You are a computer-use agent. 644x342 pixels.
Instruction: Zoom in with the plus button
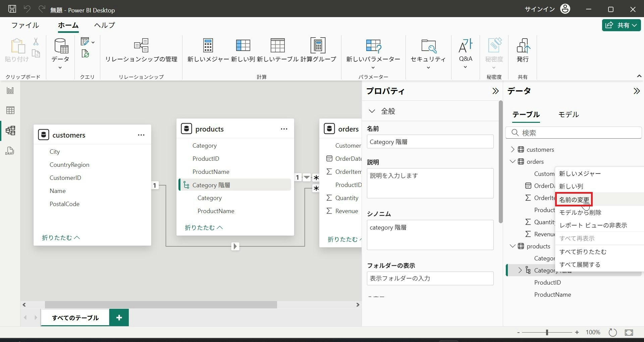coord(577,332)
